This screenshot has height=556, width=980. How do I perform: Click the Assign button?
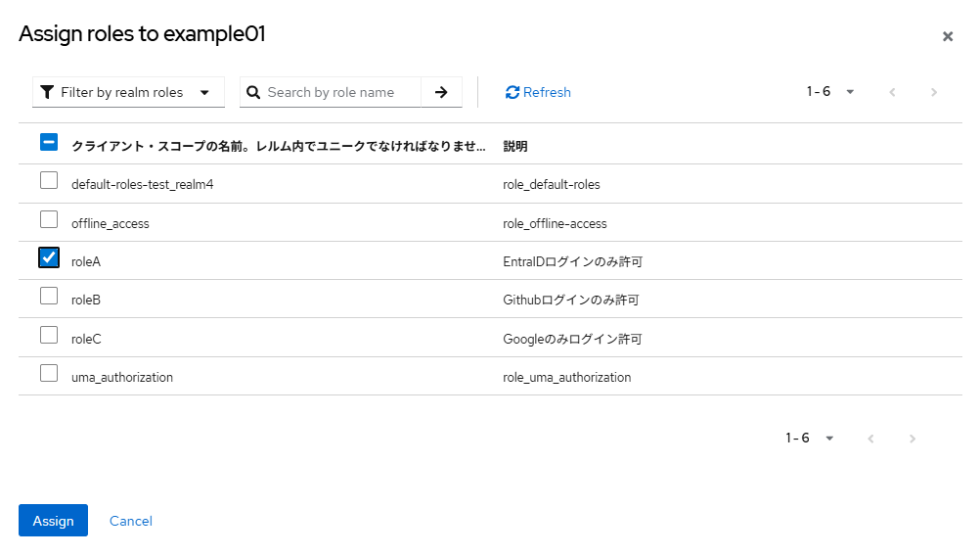(x=53, y=521)
